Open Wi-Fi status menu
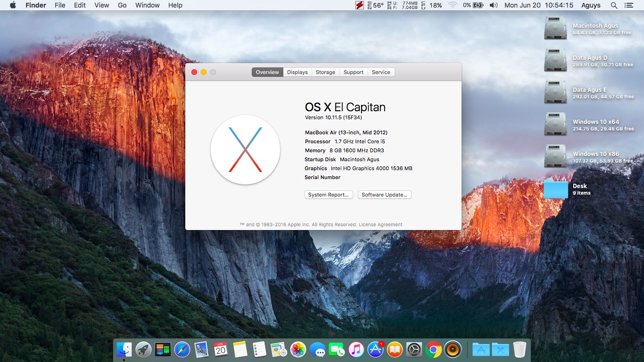This screenshot has width=644, height=362. (453, 5)
